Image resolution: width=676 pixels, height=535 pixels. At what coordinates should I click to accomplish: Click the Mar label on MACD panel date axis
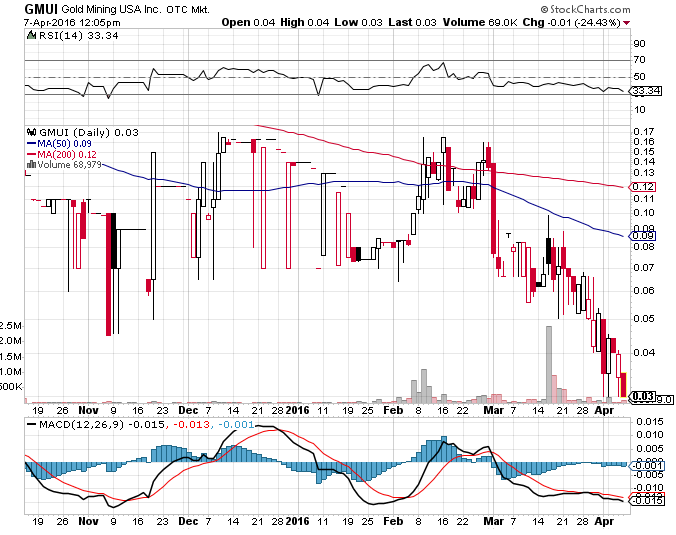click(x=494, y=521)
